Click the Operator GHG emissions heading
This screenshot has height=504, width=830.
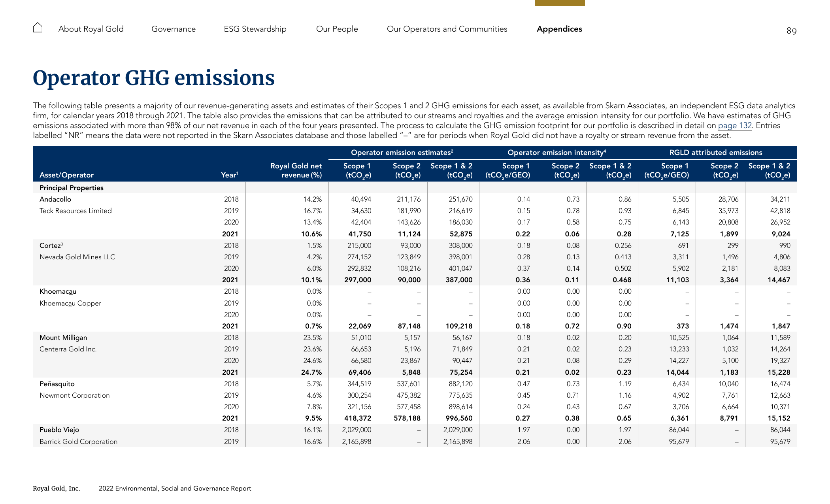click(x=154, y=78)
